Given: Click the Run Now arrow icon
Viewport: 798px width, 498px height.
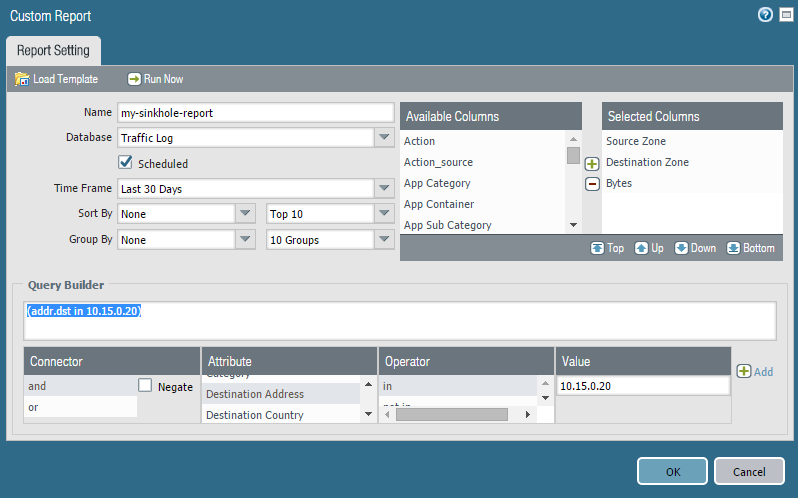Looking at the screenshot, I should (134, 79).
